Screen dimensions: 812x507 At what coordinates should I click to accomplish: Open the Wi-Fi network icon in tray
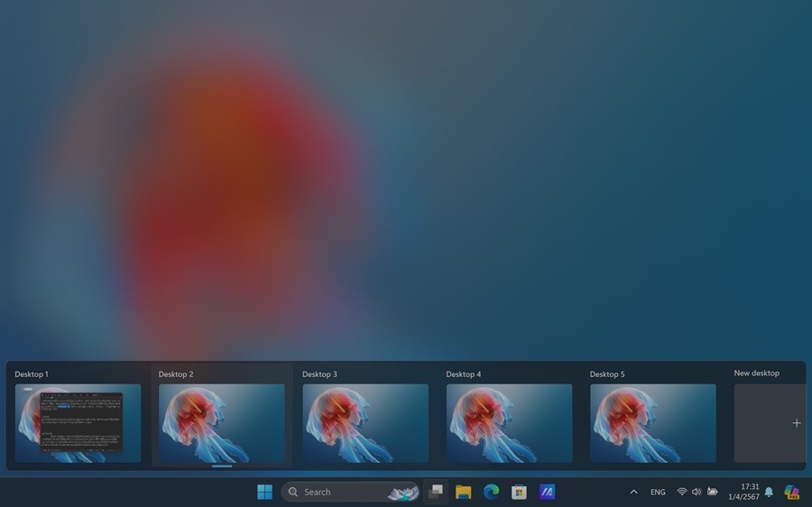point(682,492)
